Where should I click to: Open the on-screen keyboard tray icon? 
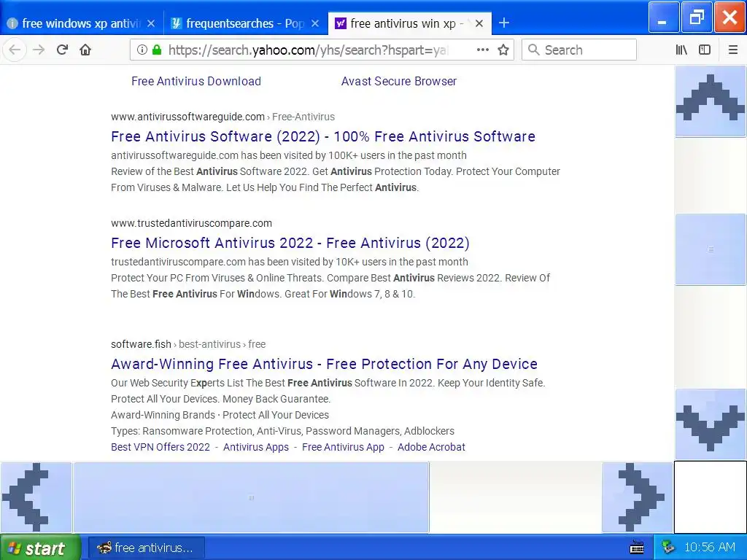coord(636,548)
